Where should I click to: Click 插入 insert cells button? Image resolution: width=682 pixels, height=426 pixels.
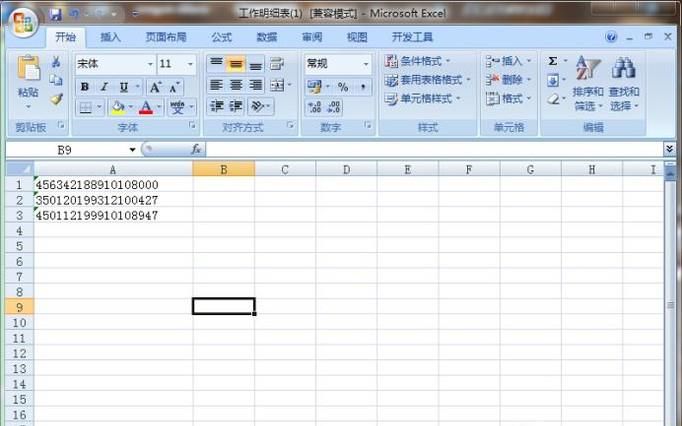(508, 61)
